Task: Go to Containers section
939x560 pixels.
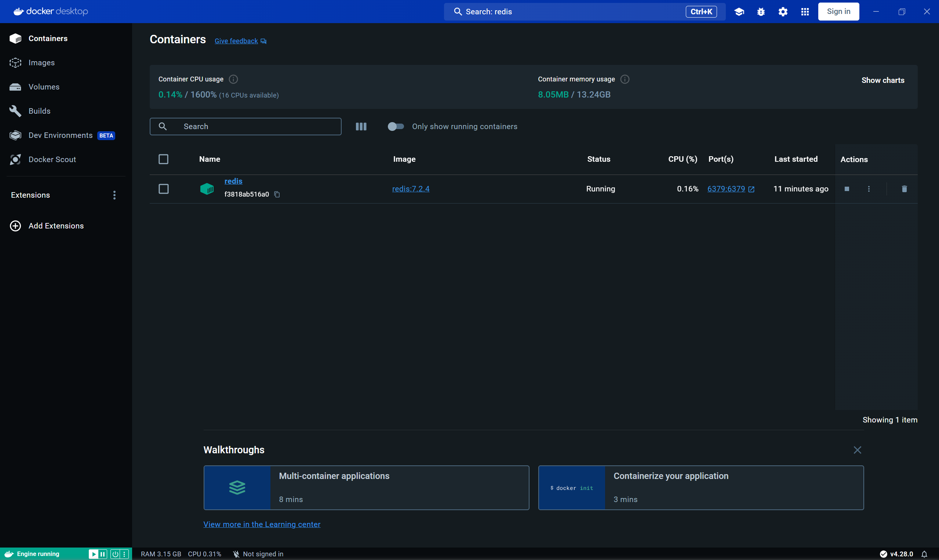Action: pyautogui.click(x=66, y=39)
